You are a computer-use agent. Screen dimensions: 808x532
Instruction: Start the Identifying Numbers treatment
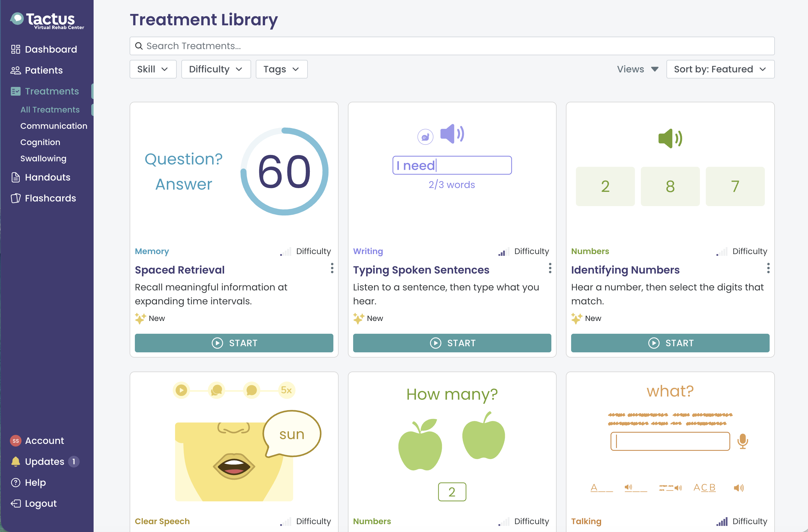[x=670, y=343]
